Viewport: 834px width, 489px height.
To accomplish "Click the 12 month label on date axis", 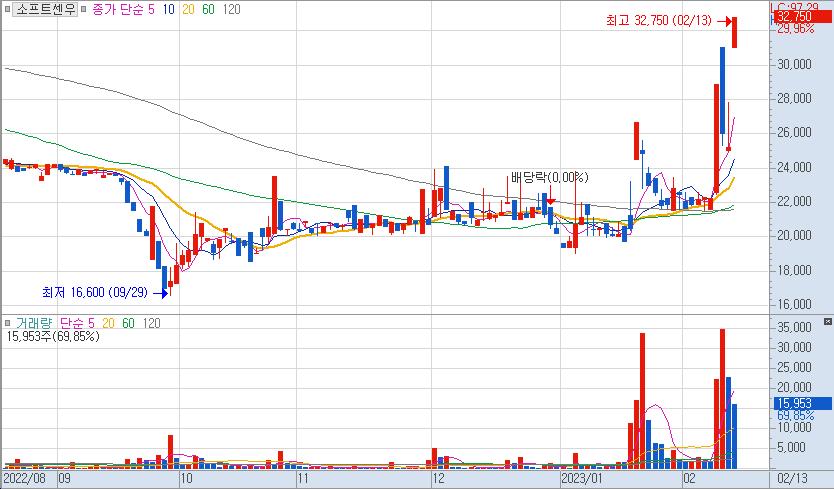I will 438,477.
